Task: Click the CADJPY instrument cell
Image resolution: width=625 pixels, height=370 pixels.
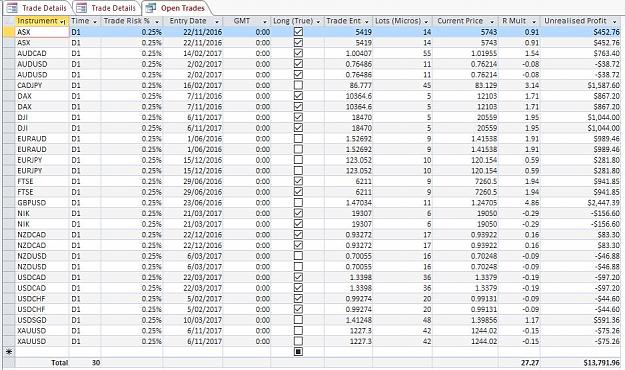Action: pos(42,85)
